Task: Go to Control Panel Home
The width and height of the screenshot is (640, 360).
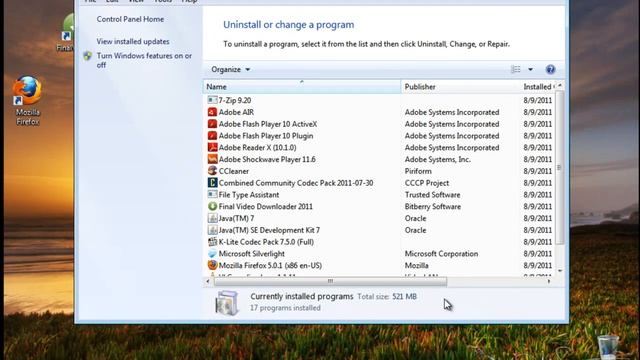Action: pos(130,19)
